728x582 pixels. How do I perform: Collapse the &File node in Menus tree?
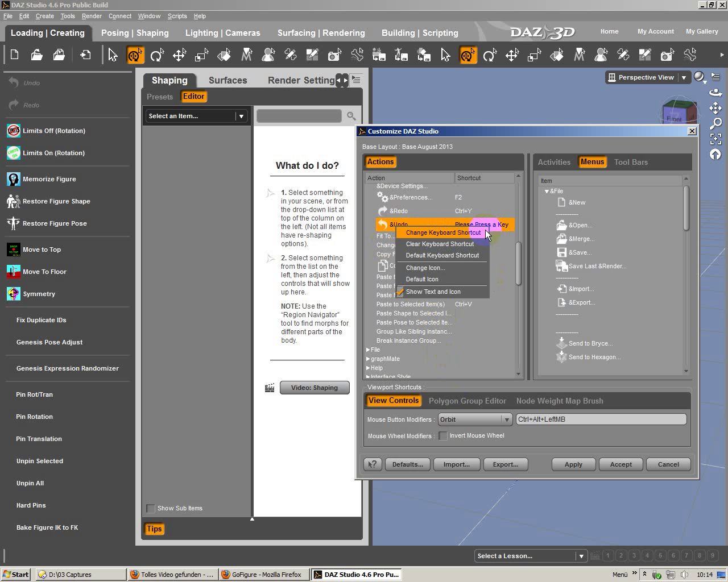pos(547,191)
